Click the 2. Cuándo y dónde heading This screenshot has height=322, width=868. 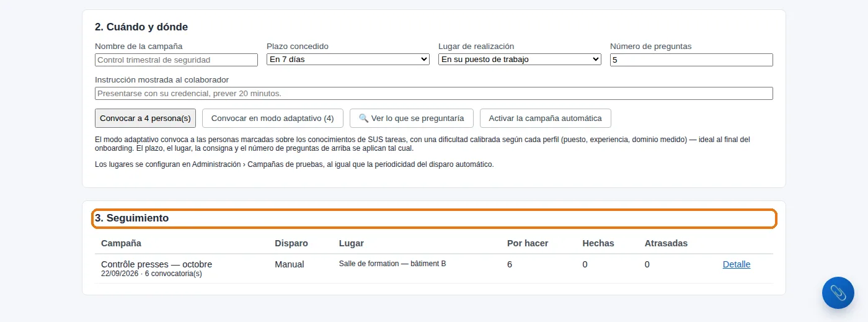141,27
